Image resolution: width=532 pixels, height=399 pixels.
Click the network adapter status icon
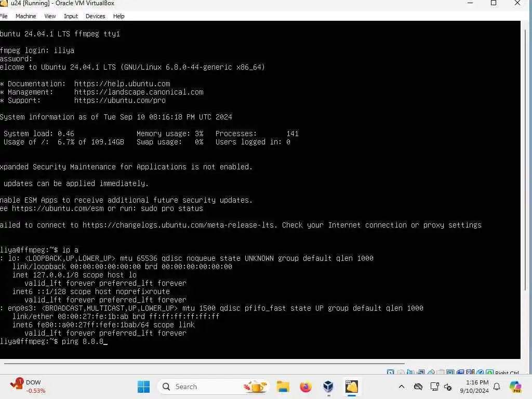pyautogui.click(x=421, y=372)
